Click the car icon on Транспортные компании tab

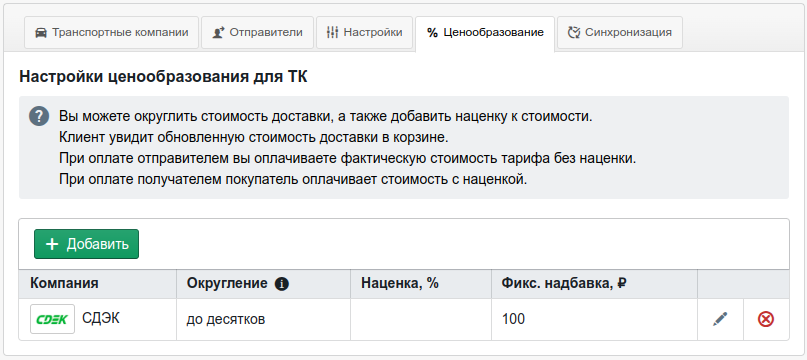pyautogui.click(x=40, y=32)
